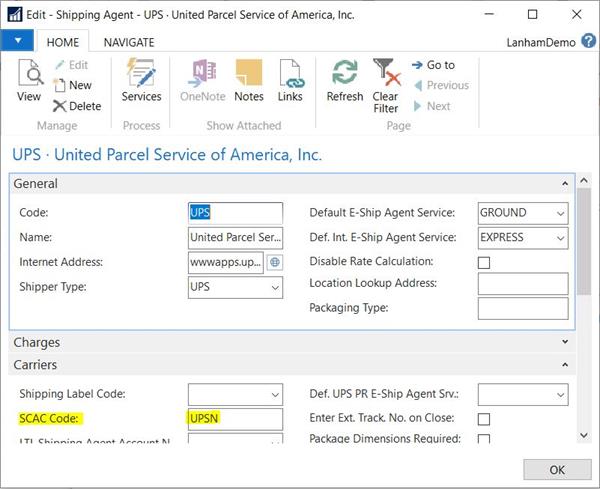Viewport: 600px width, 489px height.
Task: Open Def. UPS PR E-Ship Agent Srv. dropdown
Action: pyautogui.click(x=561, y=395)
